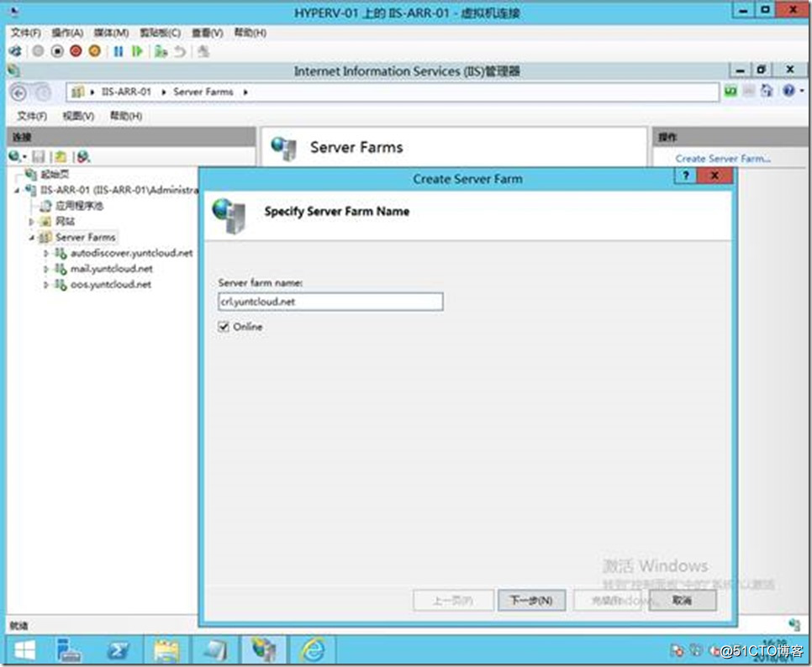The width and height of the screenshot is (812, 667).
Task: Click the orange Save VM state icon
Action: [x=94, y=51]
